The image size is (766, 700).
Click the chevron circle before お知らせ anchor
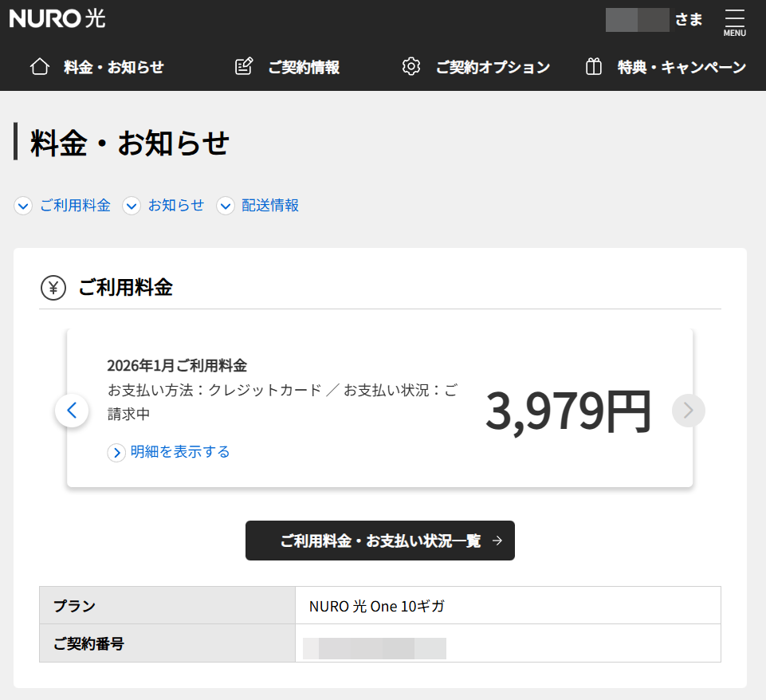[131, 206]
